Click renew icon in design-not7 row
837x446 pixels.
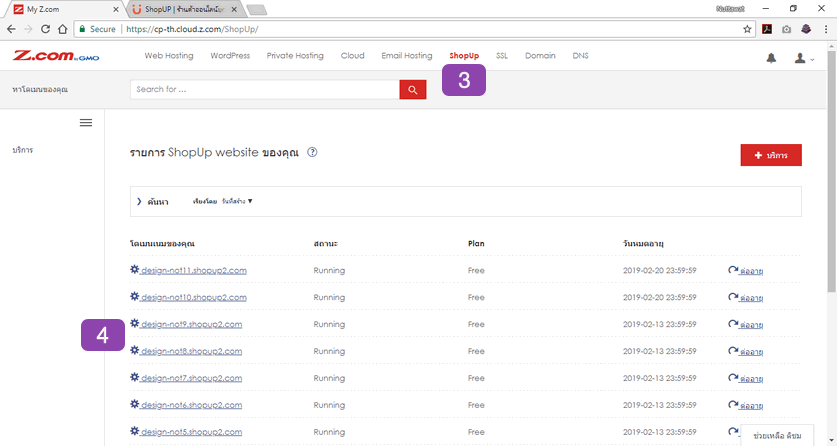[733, 378]
